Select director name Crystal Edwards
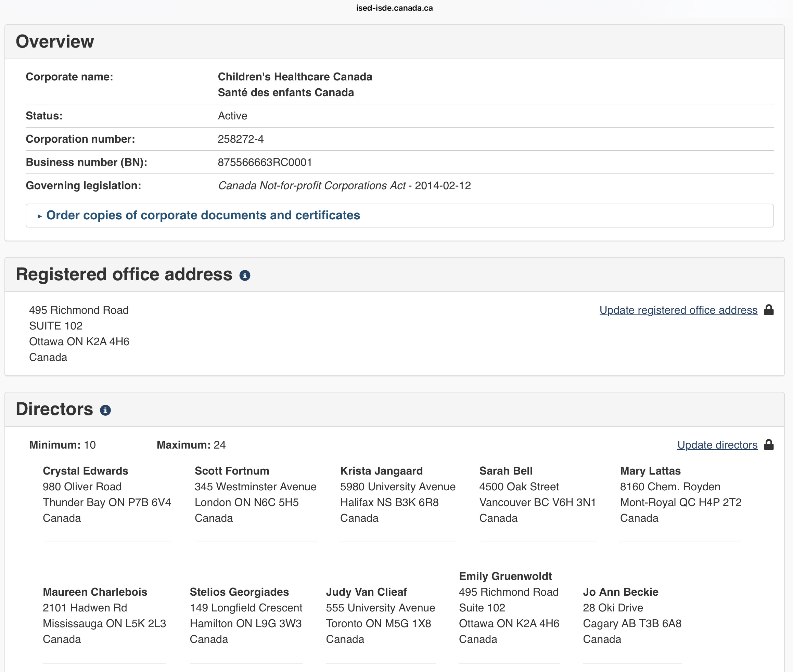This screenshot has height=672, width=793. pyautogui.click(x=85, y=471)
